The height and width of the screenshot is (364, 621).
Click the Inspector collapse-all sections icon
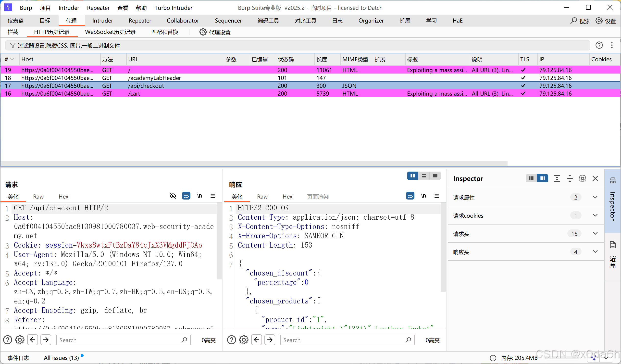tap(570, 178)
